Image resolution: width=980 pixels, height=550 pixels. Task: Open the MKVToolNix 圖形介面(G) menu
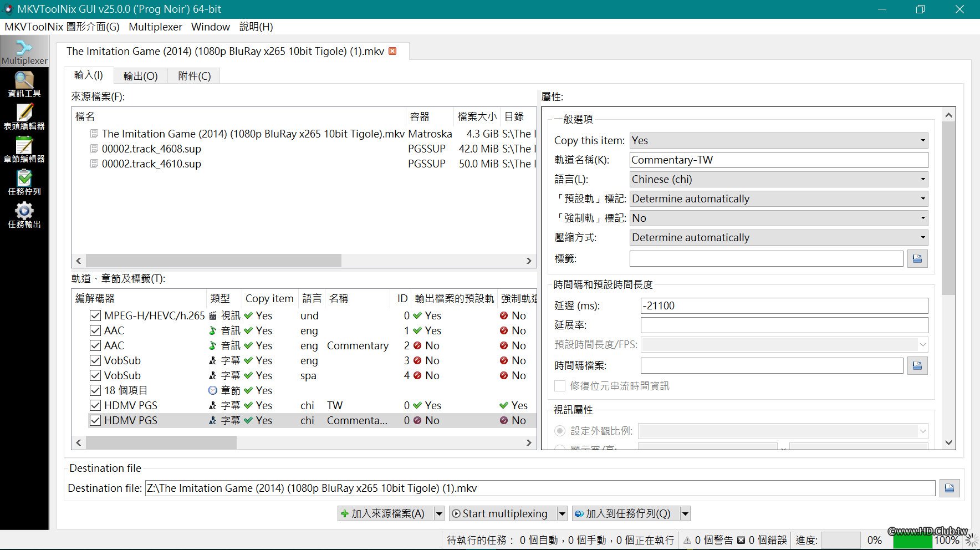[62, 27]
